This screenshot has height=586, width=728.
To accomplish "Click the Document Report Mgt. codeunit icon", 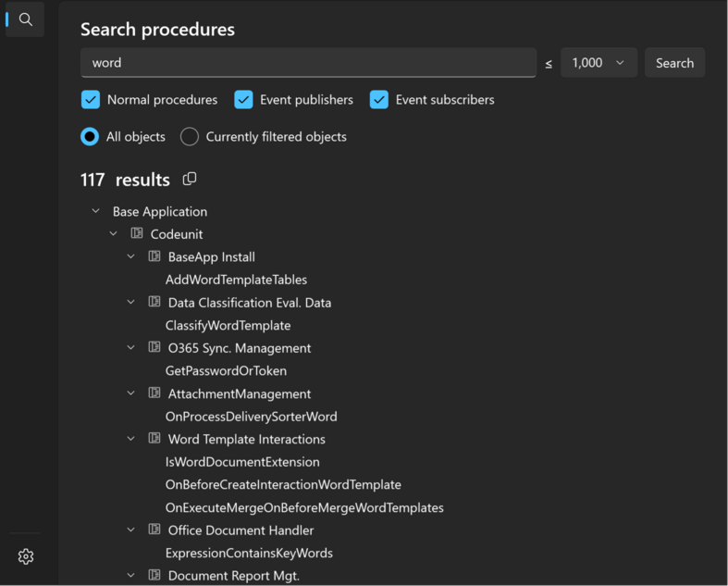I will [x=154, y=575].
